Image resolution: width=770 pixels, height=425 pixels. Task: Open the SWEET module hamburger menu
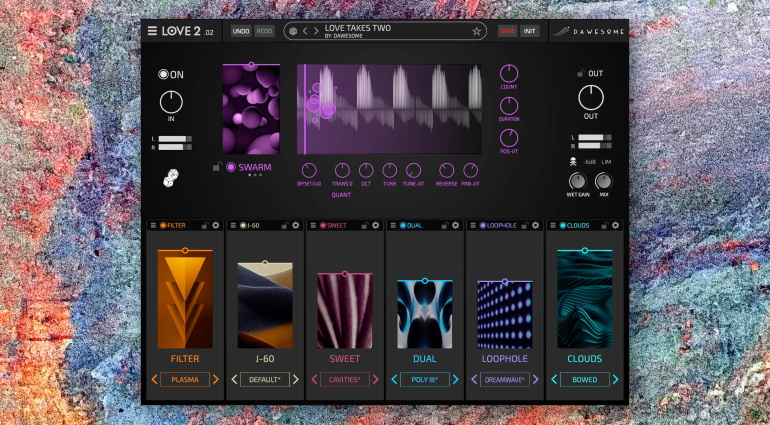point(312,226)
